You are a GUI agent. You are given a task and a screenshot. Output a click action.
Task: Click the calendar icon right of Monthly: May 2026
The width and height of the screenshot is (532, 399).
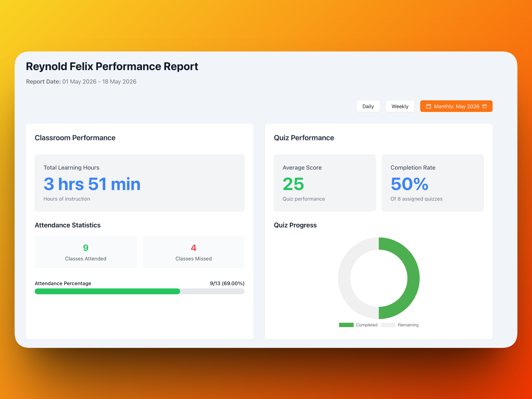pos(485,106)
